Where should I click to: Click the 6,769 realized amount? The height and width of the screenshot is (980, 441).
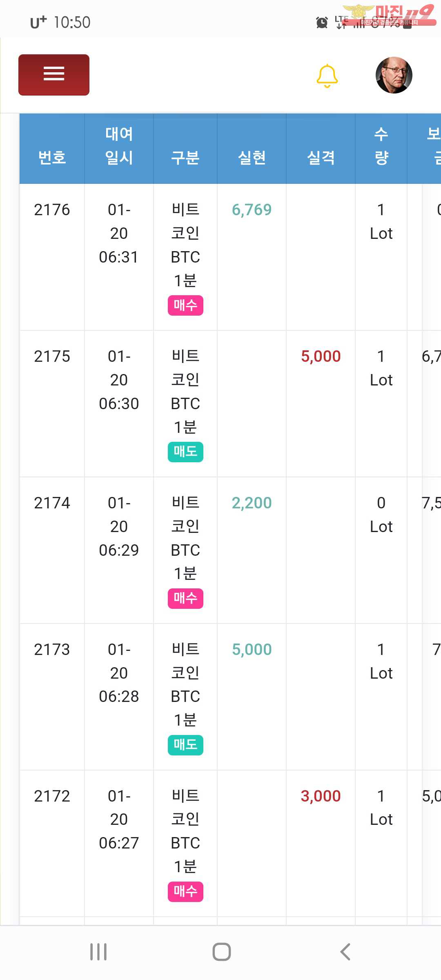[x=252, y=210]
